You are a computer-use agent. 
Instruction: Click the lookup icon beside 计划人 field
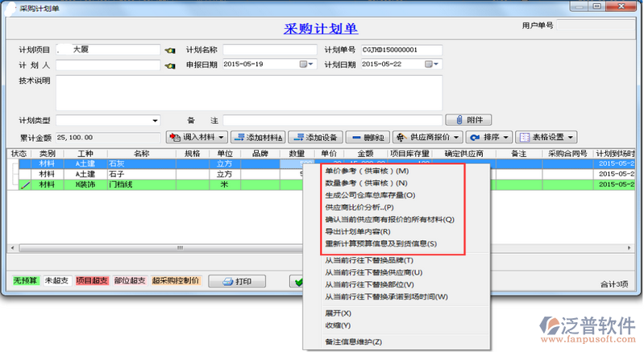point(170,65)
